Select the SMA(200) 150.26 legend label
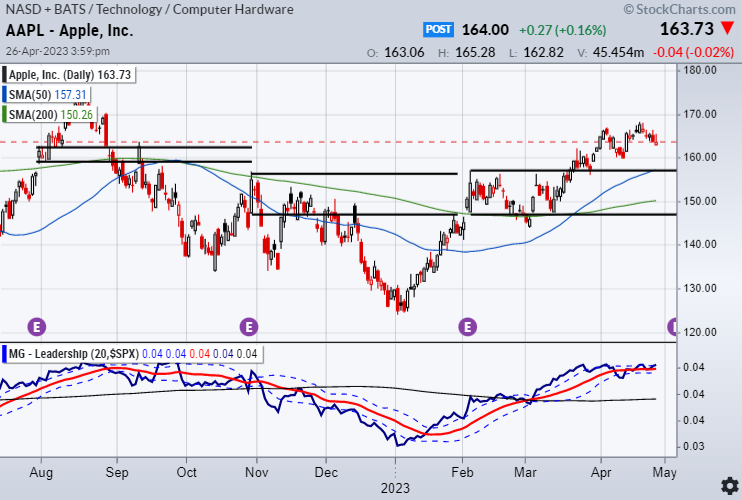Image resolution: width=742 pixels, height=500 pixels. click(x=53, y=115)
